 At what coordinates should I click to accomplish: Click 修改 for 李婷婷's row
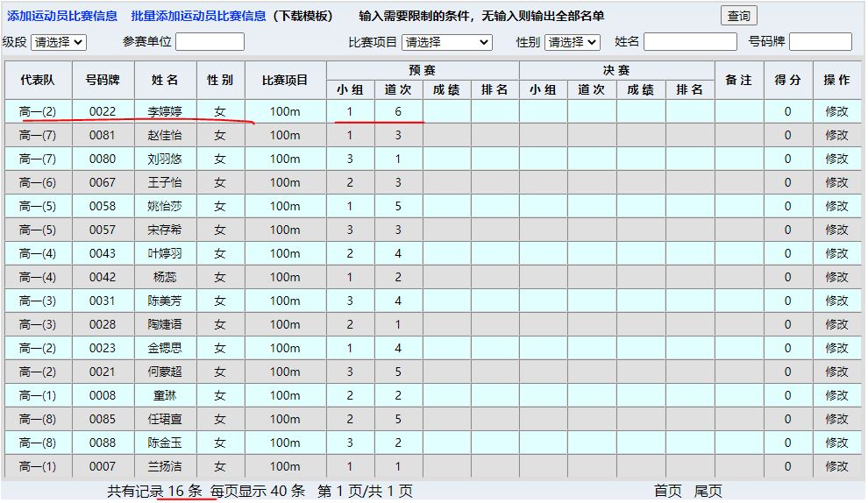tap(836, 111)
